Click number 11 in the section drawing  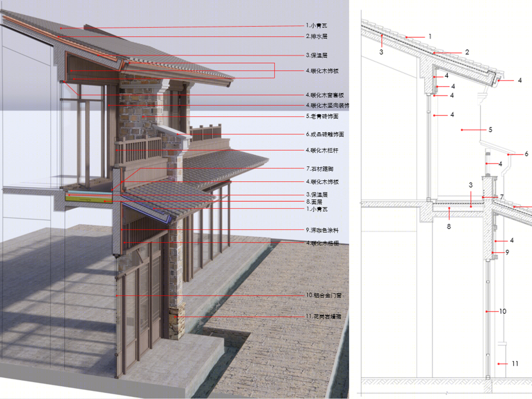[x=515, y=364]
